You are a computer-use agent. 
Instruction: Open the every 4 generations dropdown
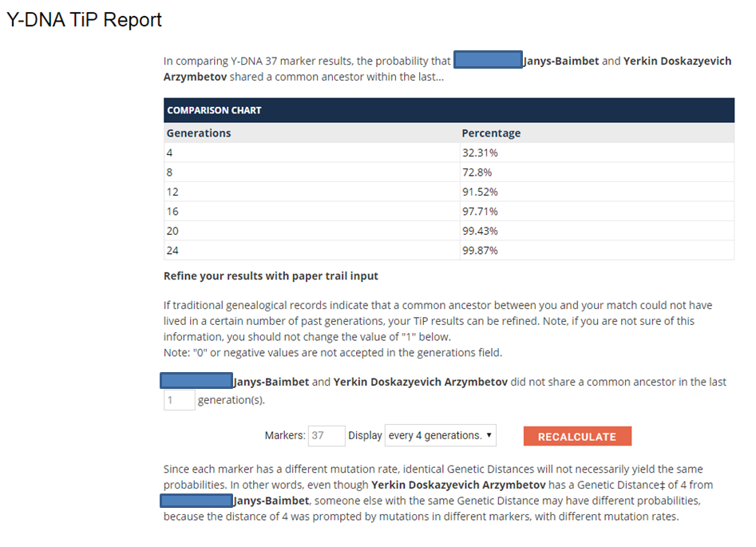440,435
